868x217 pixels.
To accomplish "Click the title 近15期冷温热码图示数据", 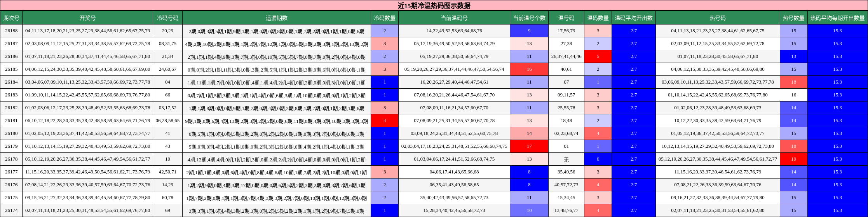I will coord(434,5).
